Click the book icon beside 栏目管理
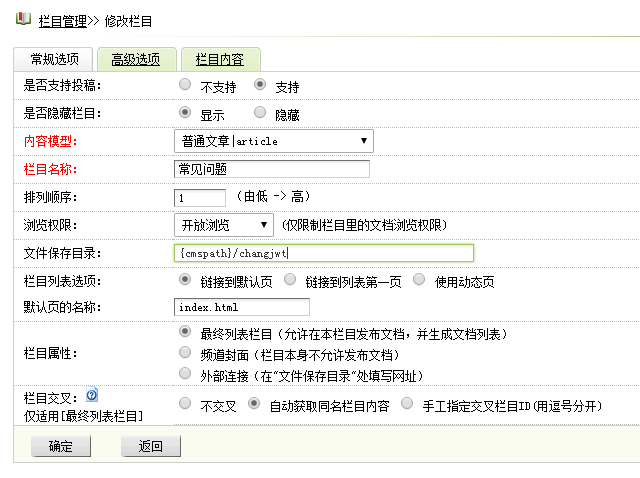The image size is (640, 478). (24, 18)
